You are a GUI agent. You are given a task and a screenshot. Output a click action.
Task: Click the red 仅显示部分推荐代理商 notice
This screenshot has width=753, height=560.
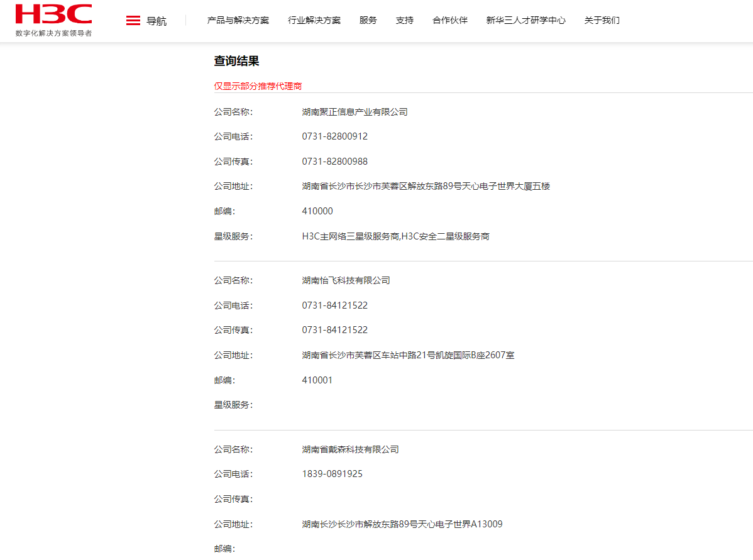(258, 86)
